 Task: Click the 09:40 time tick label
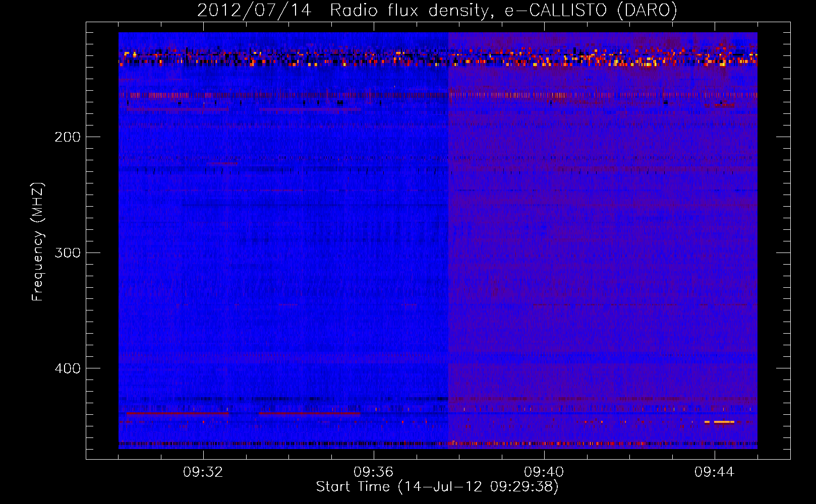[544, 472]
